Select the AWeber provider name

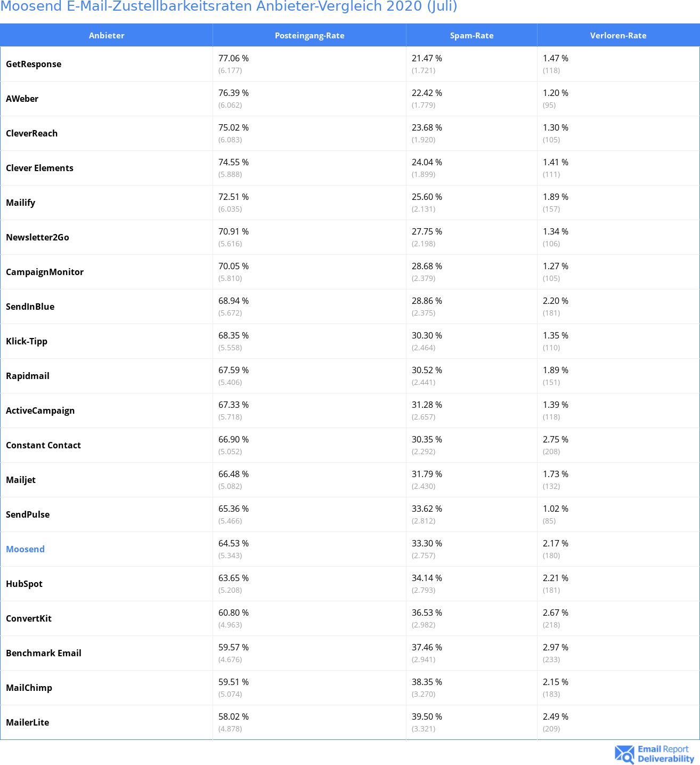tap(22, 99)
